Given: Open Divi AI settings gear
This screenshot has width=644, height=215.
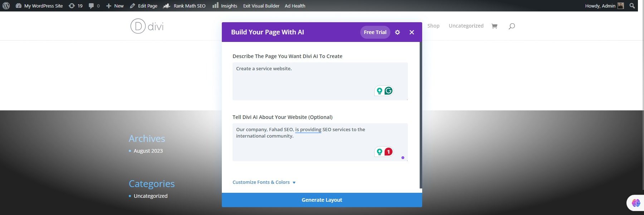Looking at the screenshot, I should (397, 32).
